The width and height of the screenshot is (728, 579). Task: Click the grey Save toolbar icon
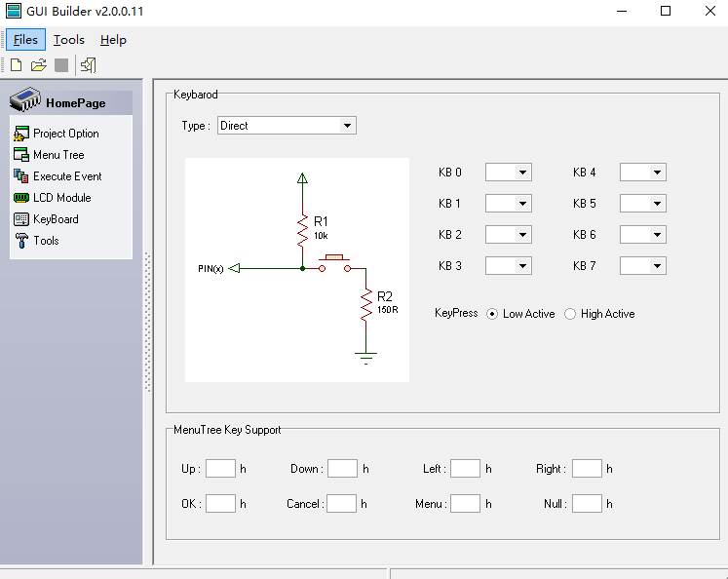[61, 65]
